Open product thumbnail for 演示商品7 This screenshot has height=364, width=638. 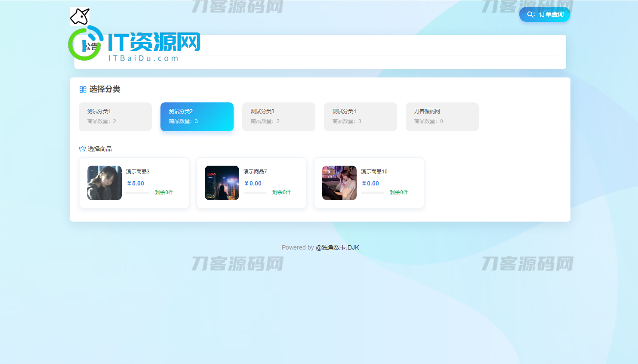[222, 183]
